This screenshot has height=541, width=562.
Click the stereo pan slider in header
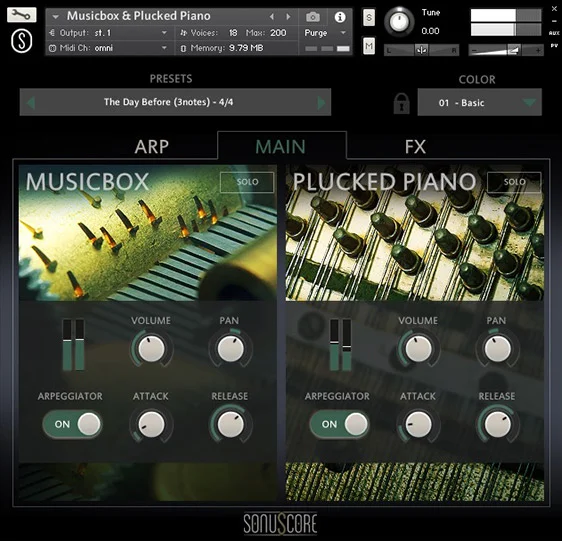422,50
